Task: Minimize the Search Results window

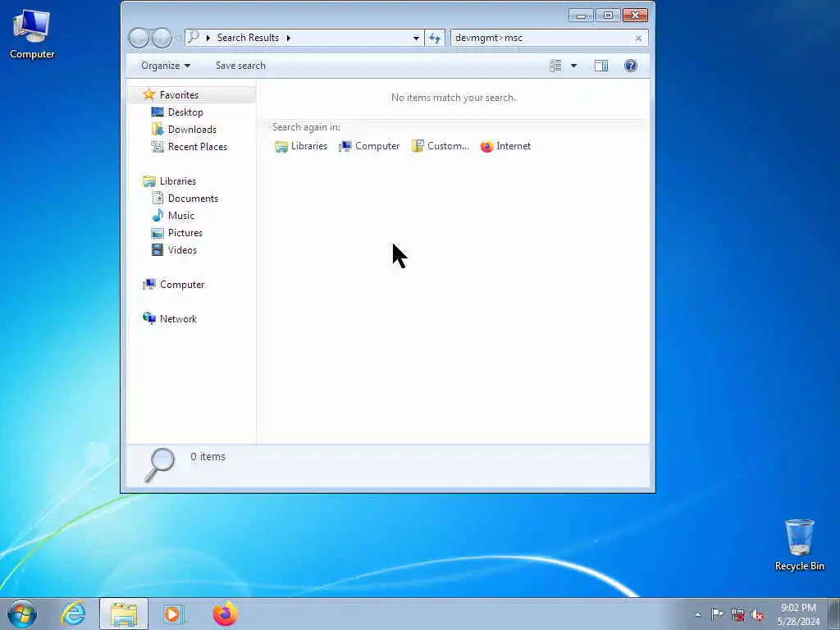Action: pyautogui.click(x=582, y=16)
